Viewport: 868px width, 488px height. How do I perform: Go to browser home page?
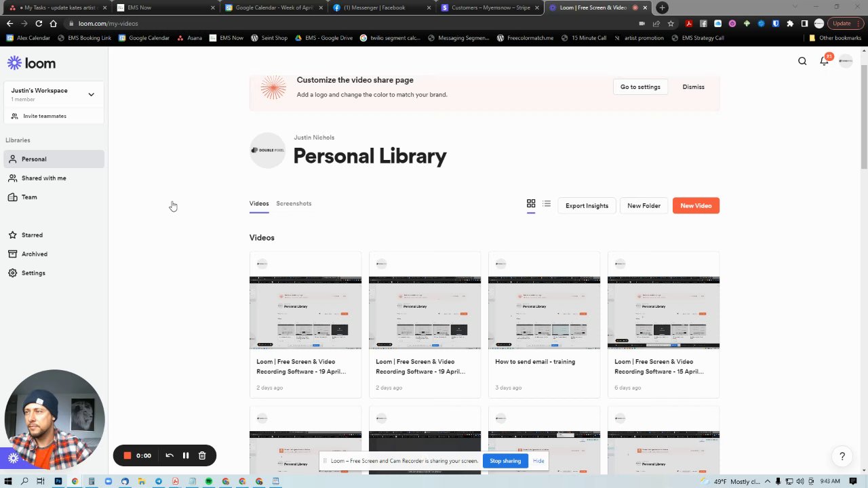54,23
